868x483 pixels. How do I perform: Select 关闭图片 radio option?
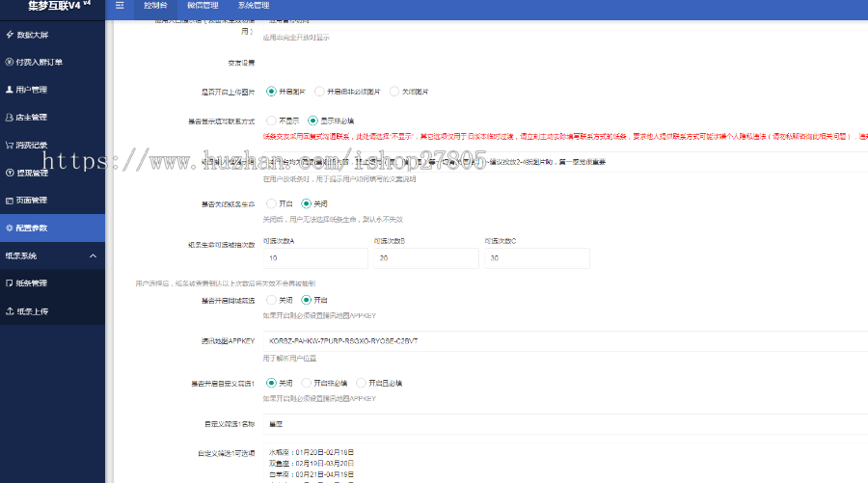(394, 92)
